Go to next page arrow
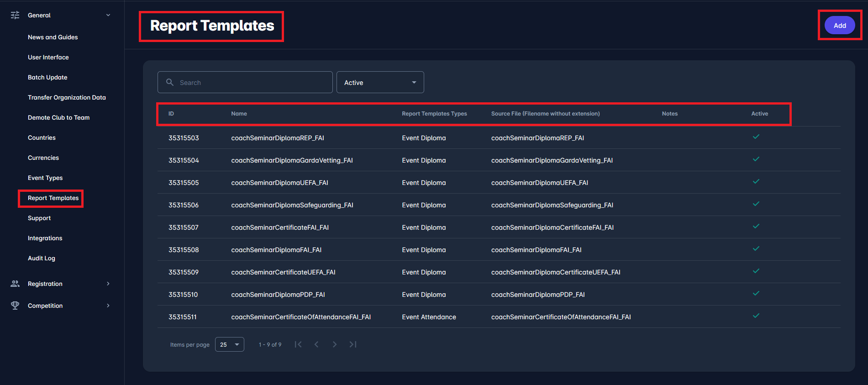 335,344
